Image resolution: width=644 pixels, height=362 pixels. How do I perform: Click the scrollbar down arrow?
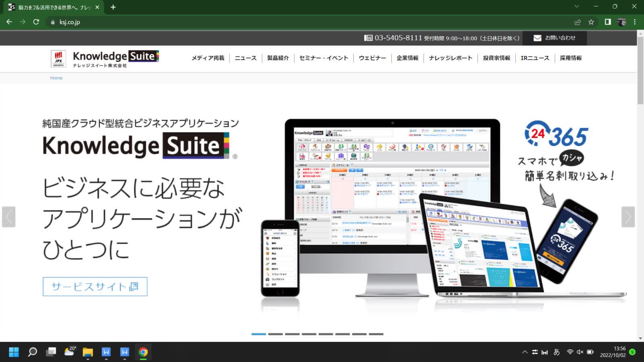pos(640,339)
